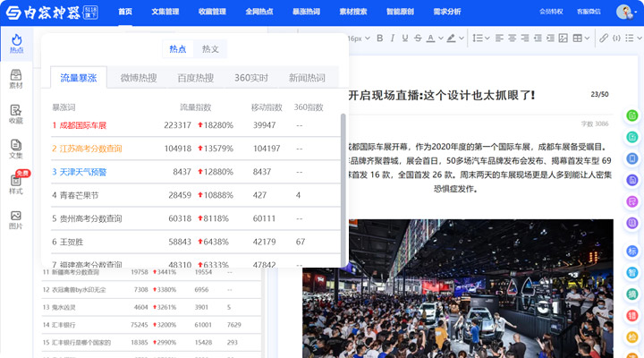The width and height of the screenshot is (644, 358).
Task: Click the bulleted list icon
Action: click(629, 38)
